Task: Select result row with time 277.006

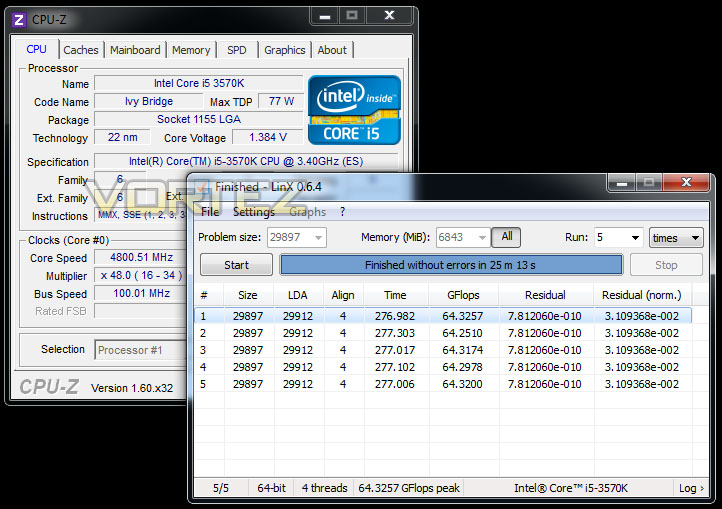Action: pos(443,384)
